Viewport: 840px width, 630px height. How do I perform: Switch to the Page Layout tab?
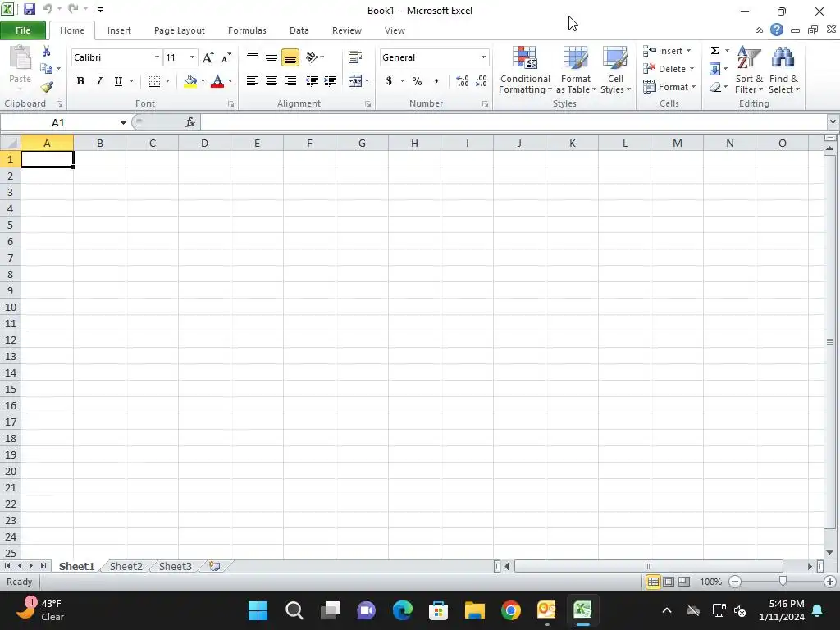pyautogui.click(x=180, y=30)
